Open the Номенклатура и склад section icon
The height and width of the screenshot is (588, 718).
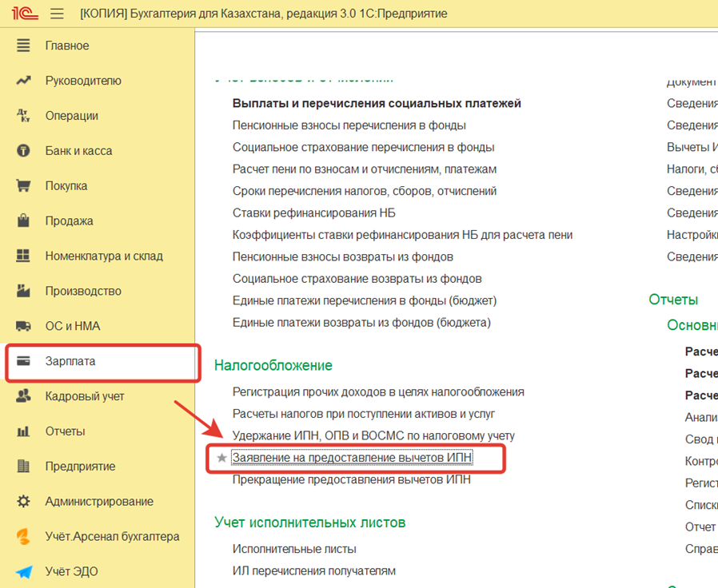(x=22, y=256)
